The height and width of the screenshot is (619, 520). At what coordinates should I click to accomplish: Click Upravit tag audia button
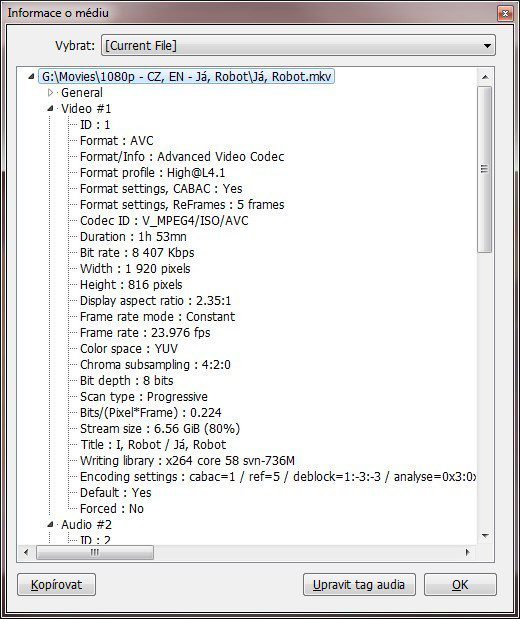point(359,585)
